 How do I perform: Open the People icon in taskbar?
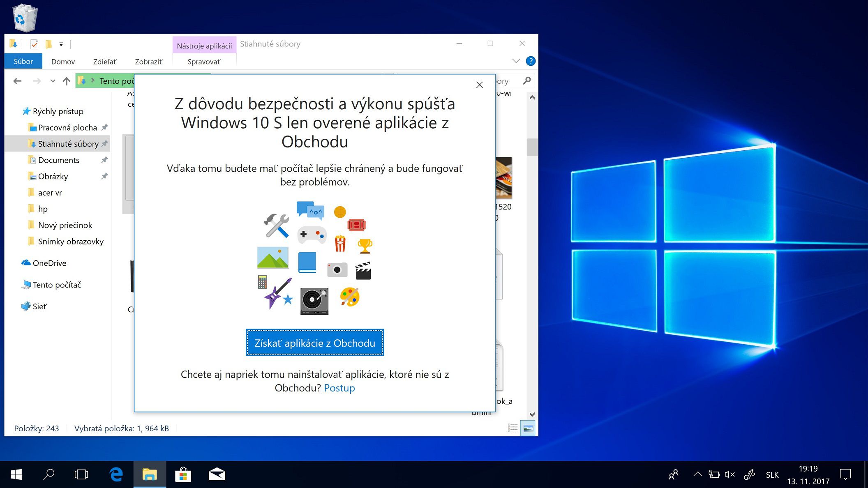(x=673, y=474)
